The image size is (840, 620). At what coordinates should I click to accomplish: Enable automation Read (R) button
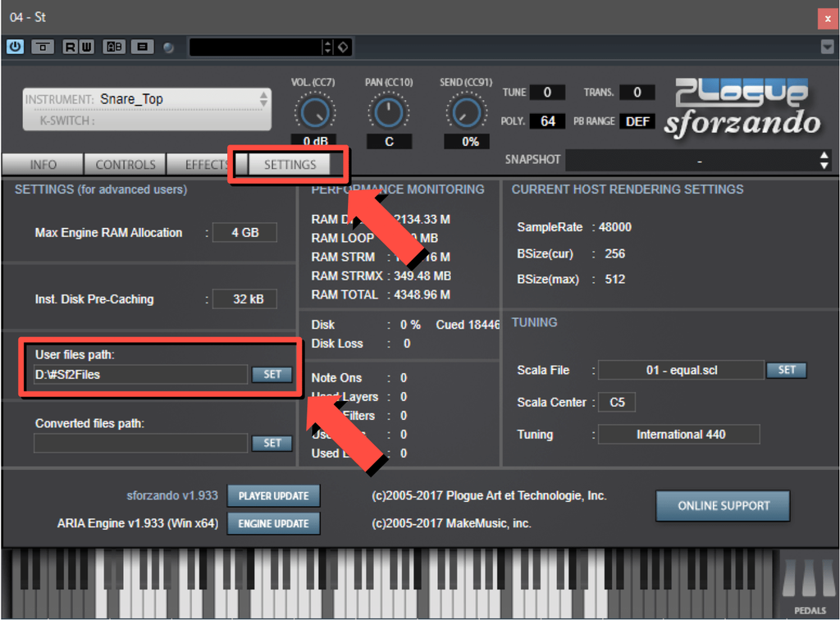click(x=71, y=47)
